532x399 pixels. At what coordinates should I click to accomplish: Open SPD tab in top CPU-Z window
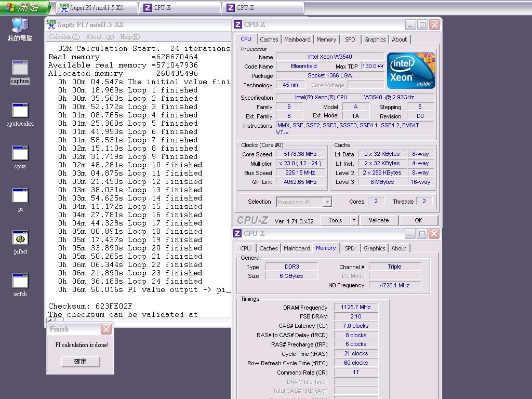point(350,39)
